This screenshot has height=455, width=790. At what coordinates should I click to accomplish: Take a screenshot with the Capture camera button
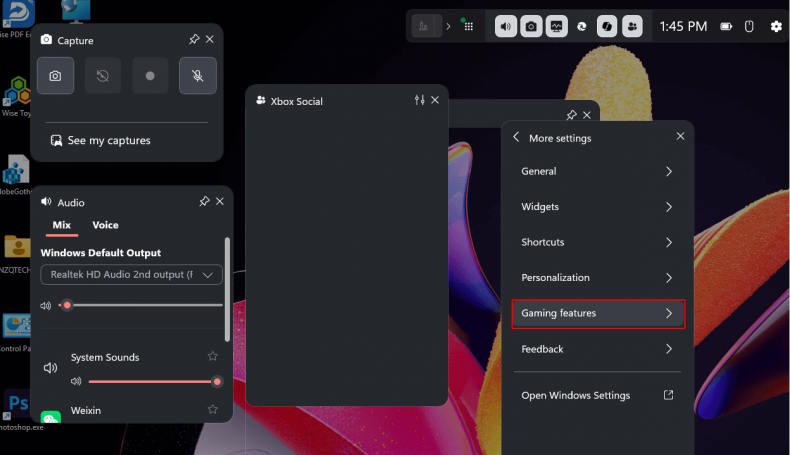pyautogui.click(x=55, y=76)
